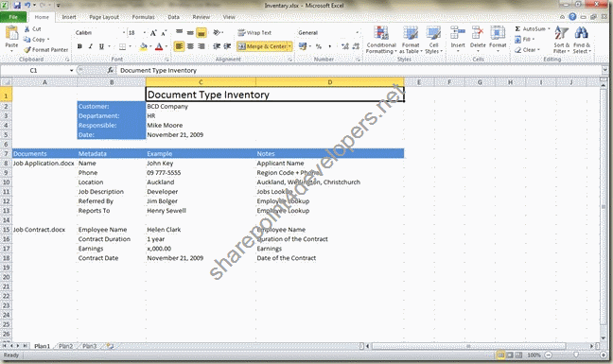Switch to the View tab
The height and width of the screenshot is (364, 613).
click(229, 17)
